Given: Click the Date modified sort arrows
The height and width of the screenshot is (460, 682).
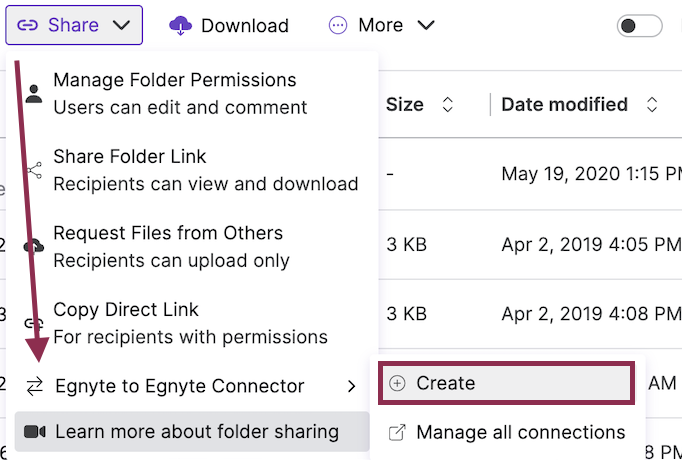Looking at the screenshot, I should [x=652, y=105].
